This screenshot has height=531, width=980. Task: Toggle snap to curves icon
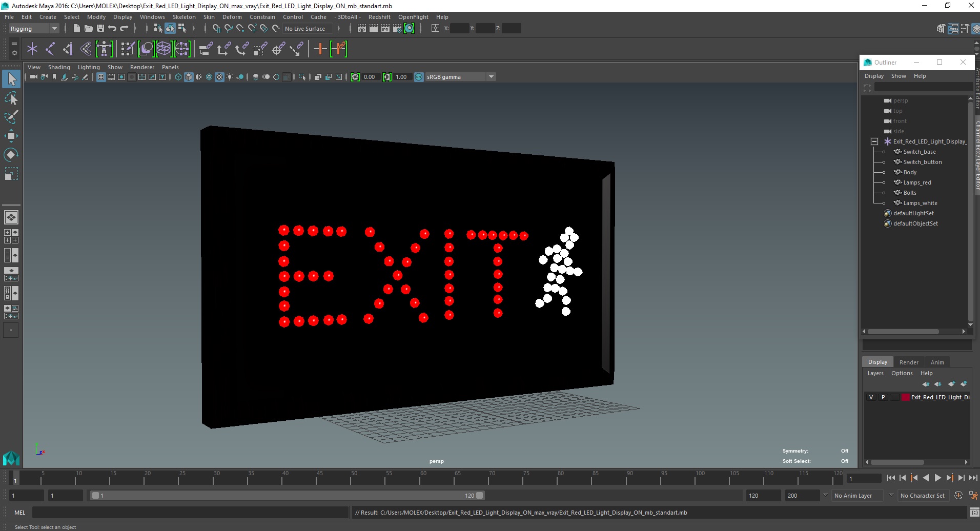click(229, 29)
